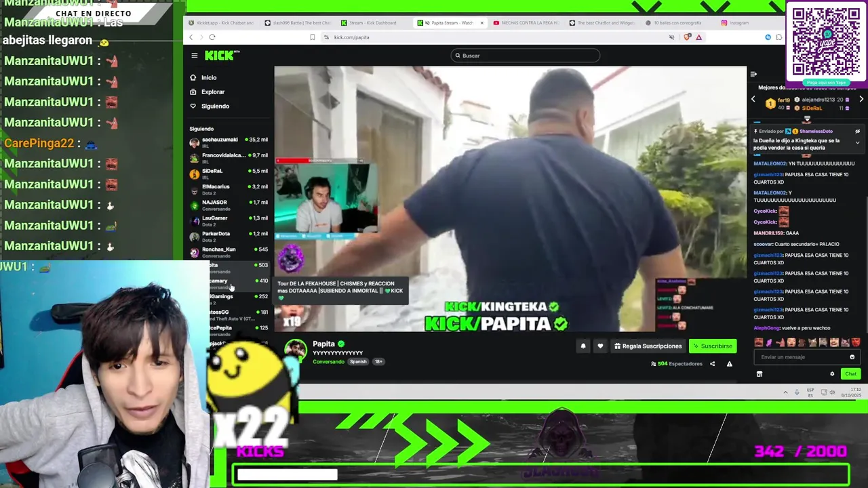Screen dimensions: 868x488
Task: Open the Kick hamburger menu
Action: (194, 56)
